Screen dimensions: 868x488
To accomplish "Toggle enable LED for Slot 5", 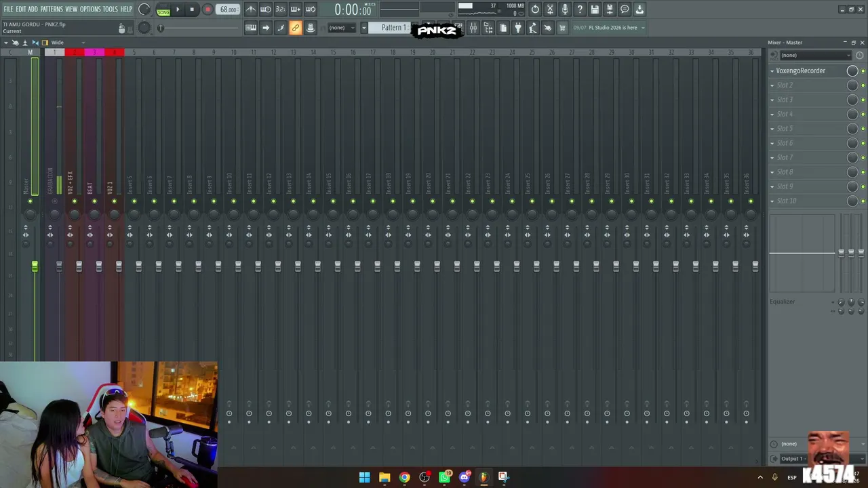I will coord(863,129).
